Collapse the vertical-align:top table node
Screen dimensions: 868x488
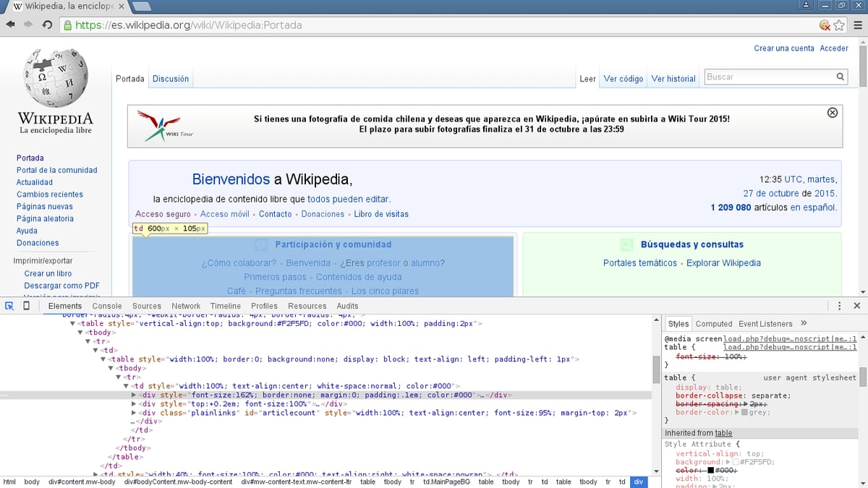pyautogui.click(x=72, y=324)
